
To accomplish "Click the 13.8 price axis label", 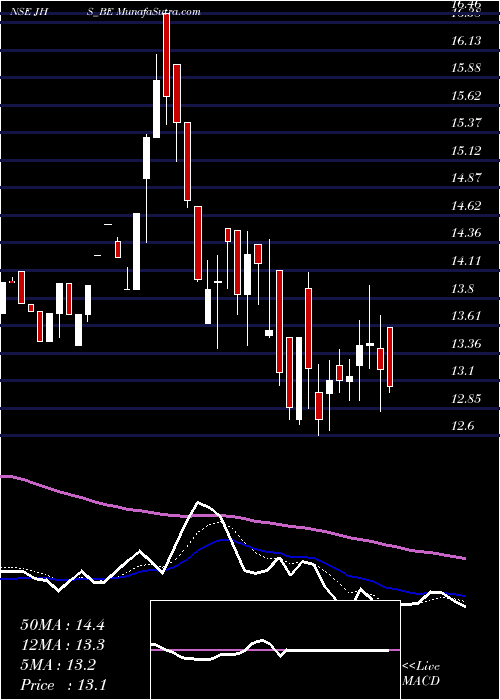I will click(462, 289).
